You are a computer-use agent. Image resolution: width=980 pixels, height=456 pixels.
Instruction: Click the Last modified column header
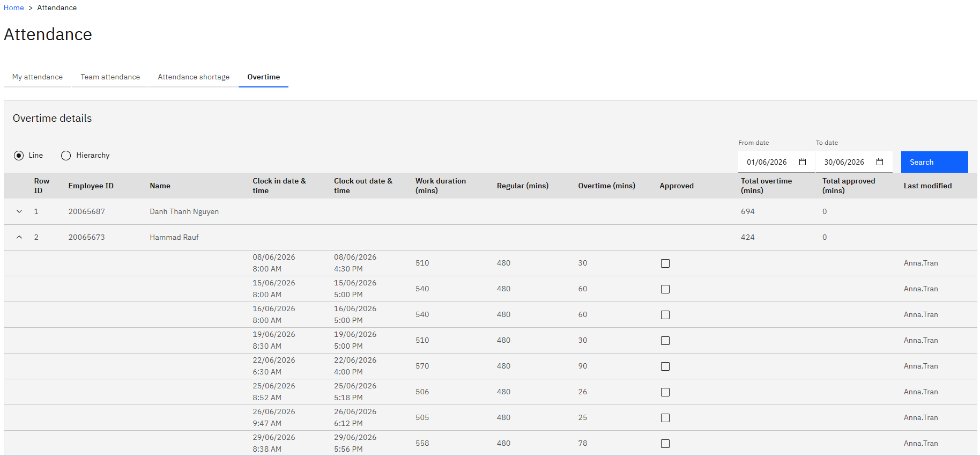click(x=928, y=186)
